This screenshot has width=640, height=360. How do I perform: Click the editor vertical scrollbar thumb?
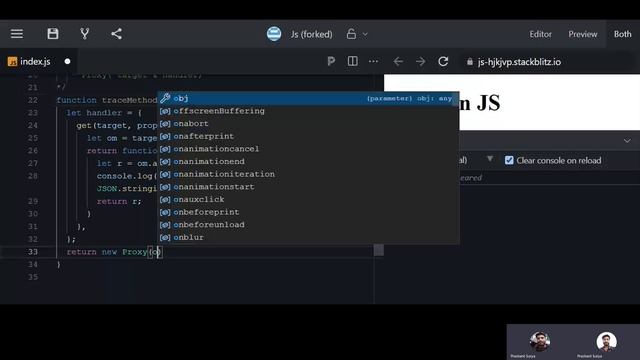coord(378,250)
